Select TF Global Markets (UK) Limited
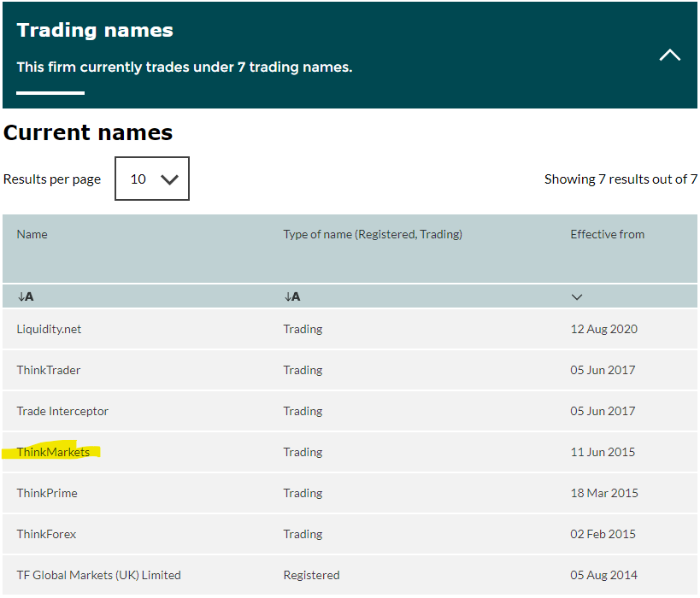 (x=98, y=575)
